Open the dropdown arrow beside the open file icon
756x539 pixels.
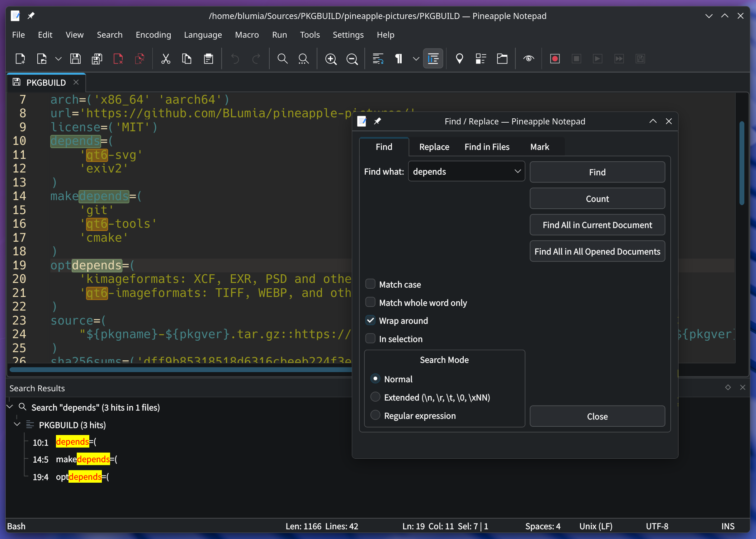pos(58,58)
